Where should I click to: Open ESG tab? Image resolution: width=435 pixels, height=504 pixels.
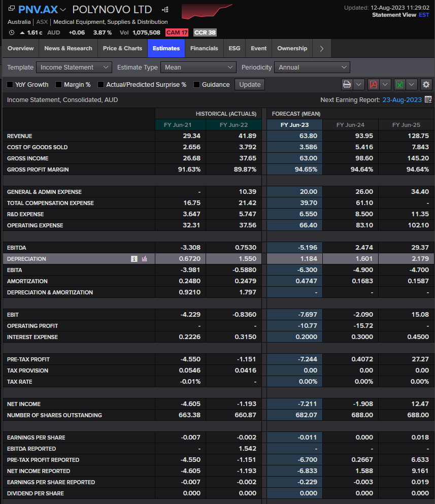point(235,49)
